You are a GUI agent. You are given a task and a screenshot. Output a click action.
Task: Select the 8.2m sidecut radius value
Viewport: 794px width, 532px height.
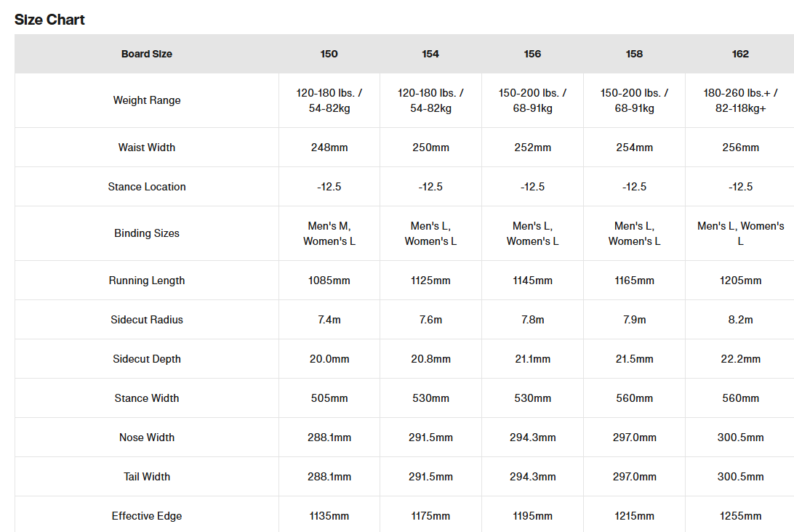[740, 320]
